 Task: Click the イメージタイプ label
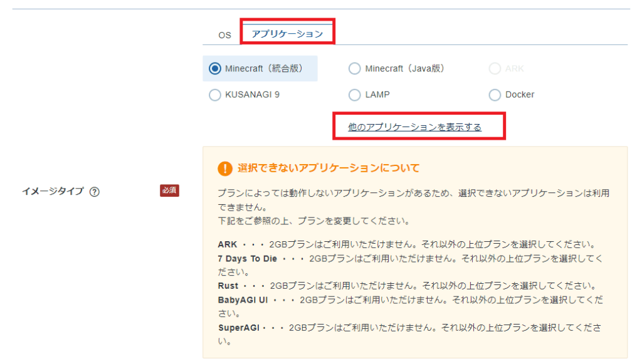(53, 191)
